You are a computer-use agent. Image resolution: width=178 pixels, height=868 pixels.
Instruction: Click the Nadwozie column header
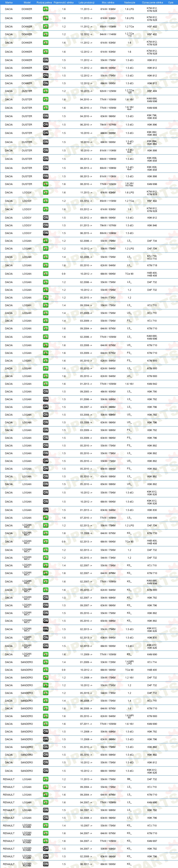pos(129,2)
